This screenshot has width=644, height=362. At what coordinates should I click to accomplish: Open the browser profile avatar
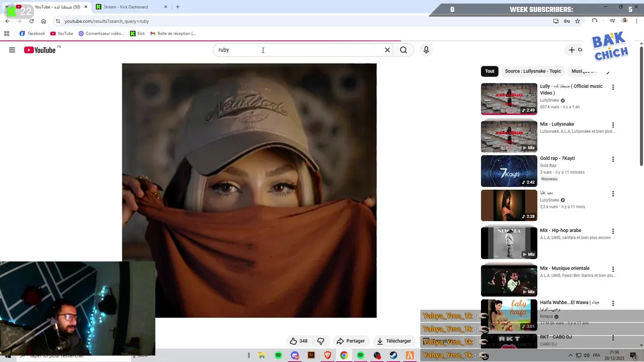pyautogui.click(x=625, y=21)
